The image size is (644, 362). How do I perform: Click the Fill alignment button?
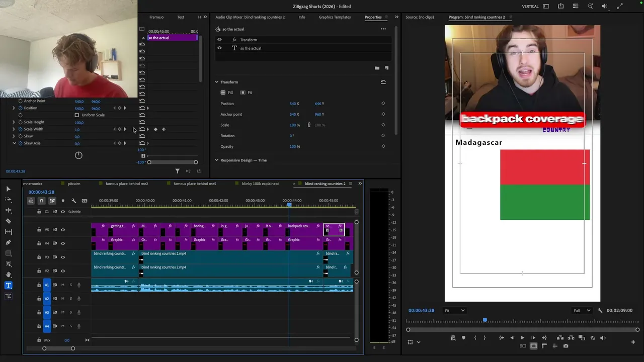click(x=227, y=93)
